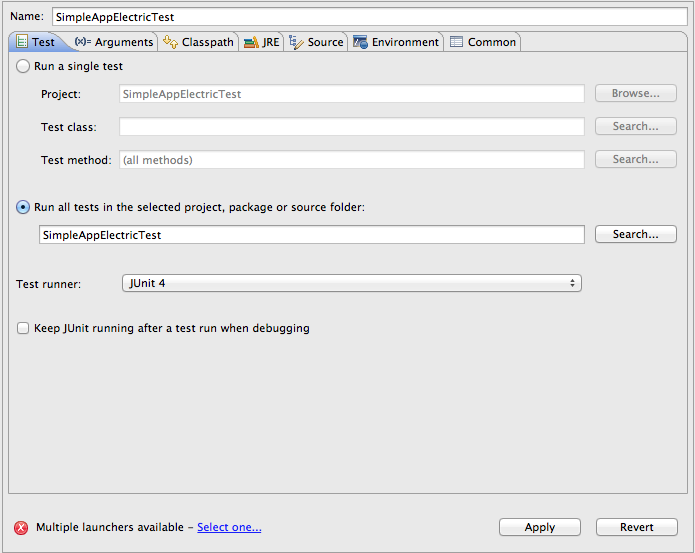Click the Test method field showing all methods
695x553 pixels.
(x=351, y=160)
